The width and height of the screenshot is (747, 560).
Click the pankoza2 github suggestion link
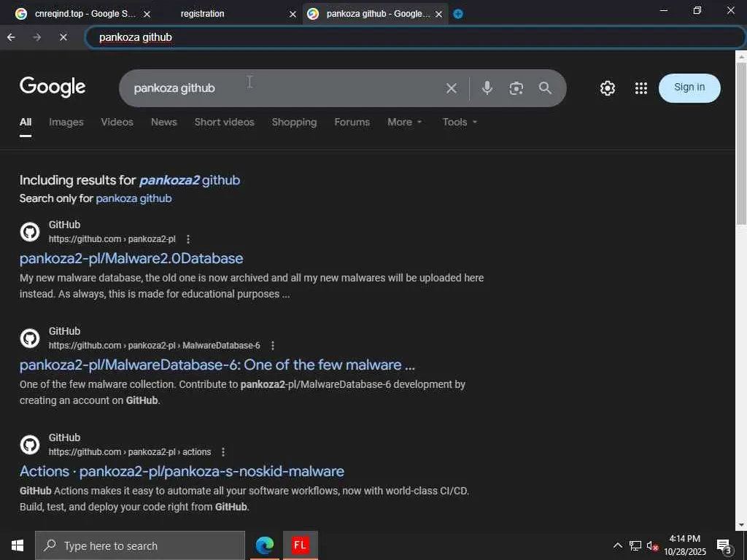click(190, 181)
